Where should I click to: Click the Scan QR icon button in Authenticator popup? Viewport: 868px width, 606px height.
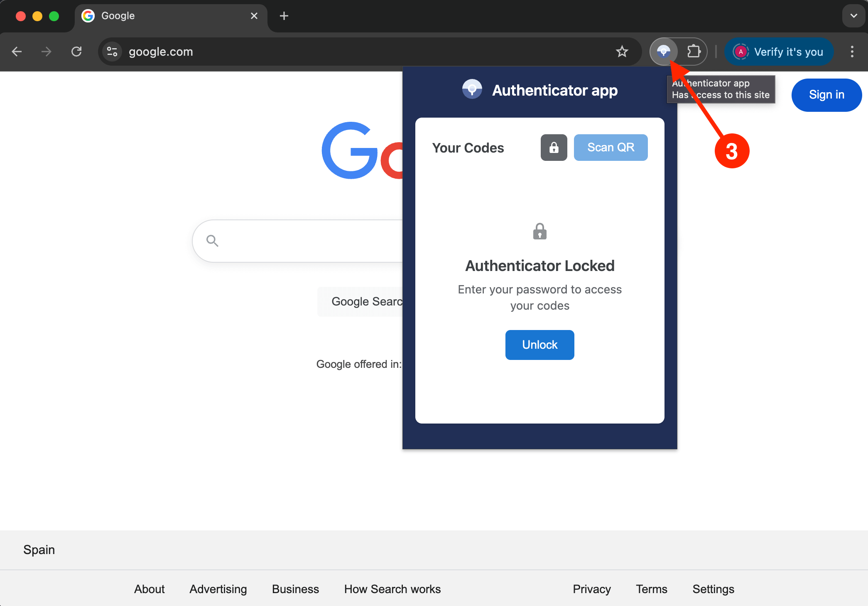(x=611, y=148)
